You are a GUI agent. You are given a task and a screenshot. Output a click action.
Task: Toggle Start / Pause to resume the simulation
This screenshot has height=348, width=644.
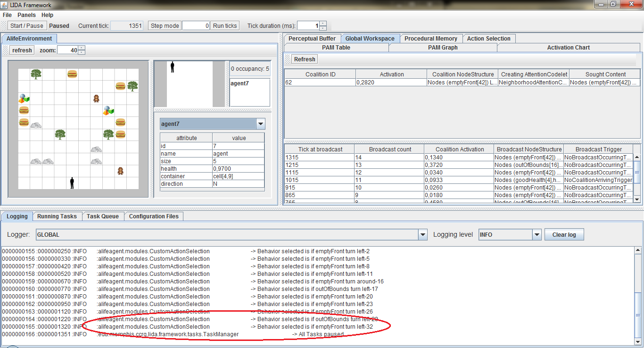pos(27,25)
